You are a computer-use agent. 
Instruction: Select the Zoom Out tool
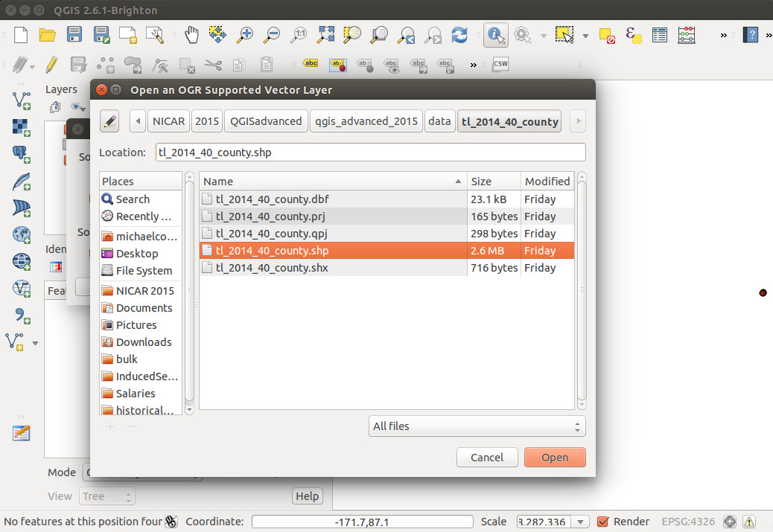(272, 35)
